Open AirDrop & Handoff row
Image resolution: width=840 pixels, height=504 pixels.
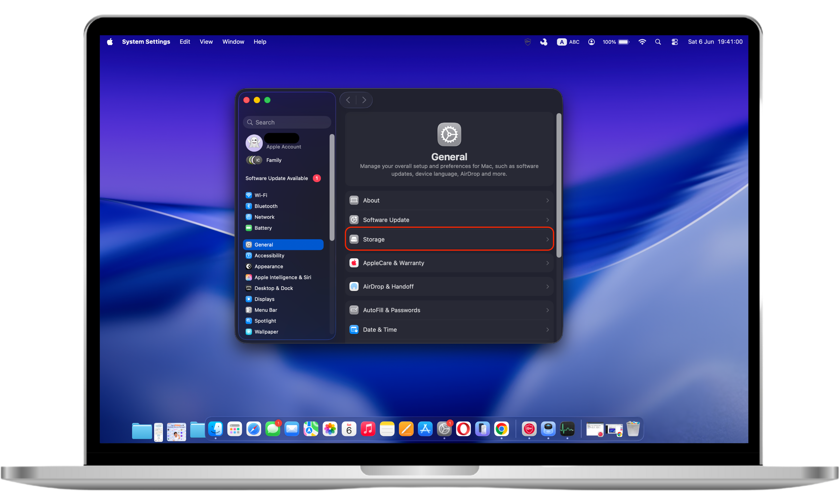(x=449, y=286)
